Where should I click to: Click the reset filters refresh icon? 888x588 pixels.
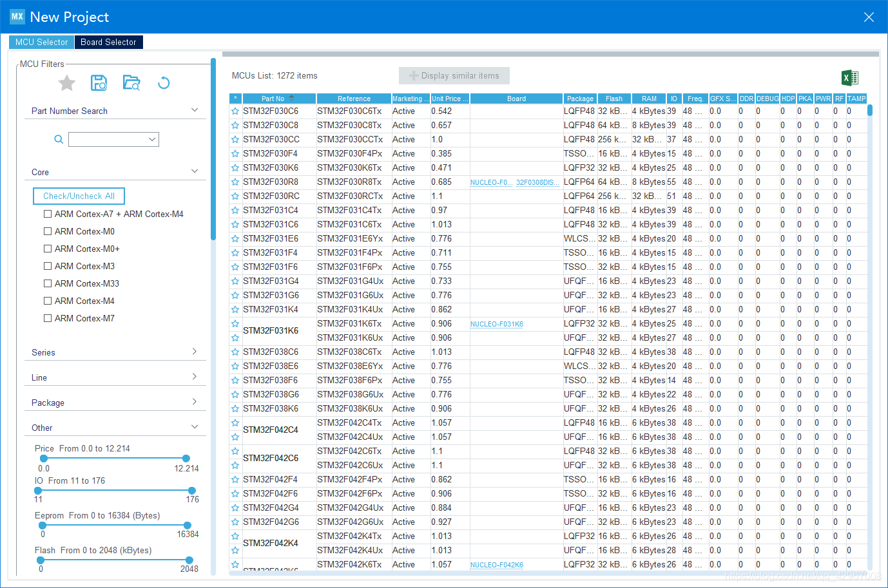pyautogui.click(x=164, y=82)
